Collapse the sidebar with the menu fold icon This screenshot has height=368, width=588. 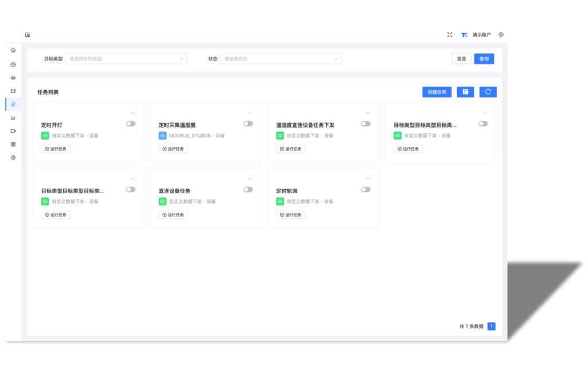coord(28,35)
